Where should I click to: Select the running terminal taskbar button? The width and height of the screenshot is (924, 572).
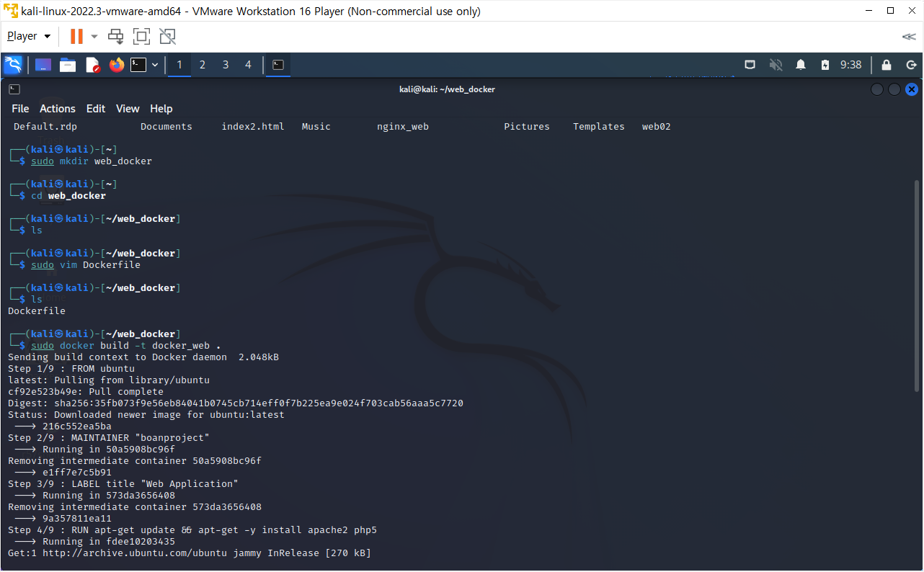[278, 65]
